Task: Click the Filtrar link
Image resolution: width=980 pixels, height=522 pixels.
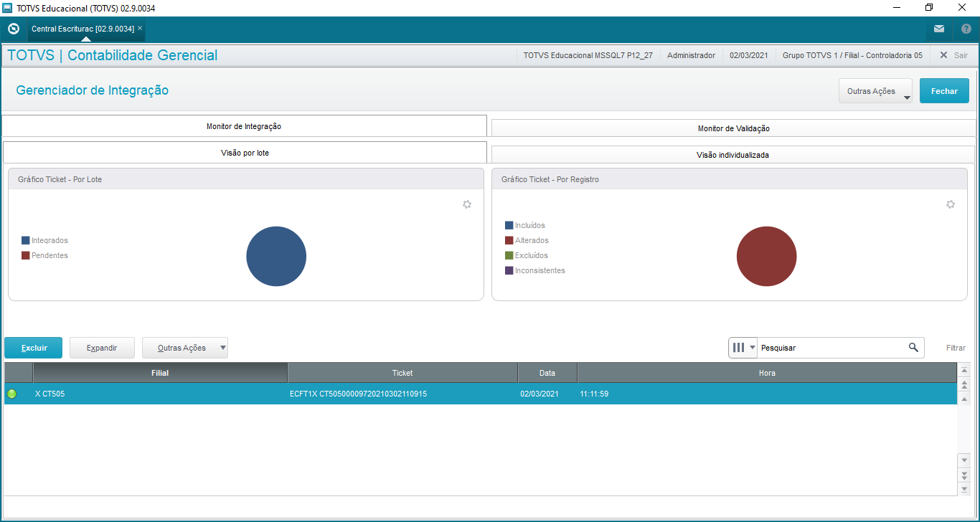Action: coord(956,348)
